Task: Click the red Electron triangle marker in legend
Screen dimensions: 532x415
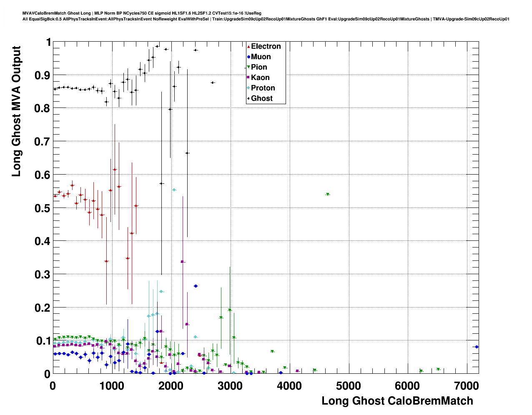Action: (248, 46)
